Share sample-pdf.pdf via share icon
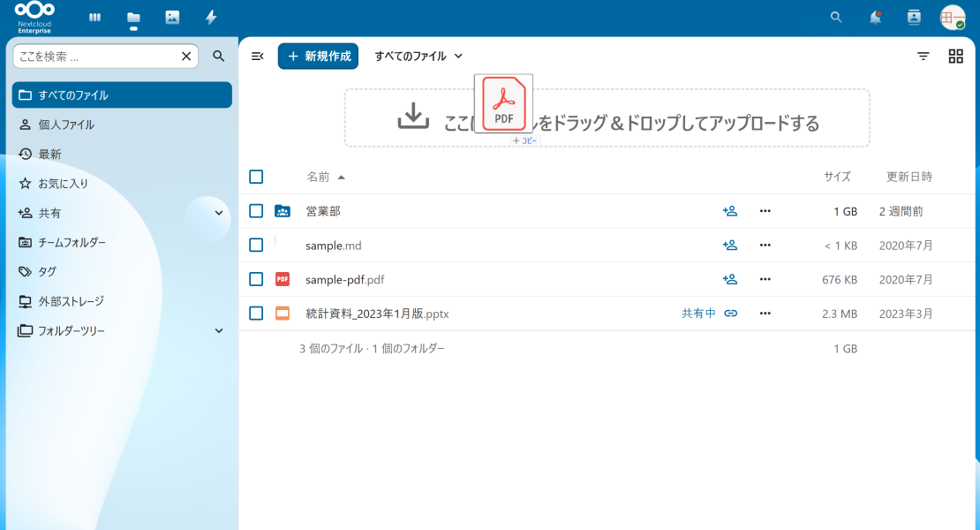Image resolution: width=980 pixels, height=530 pixels. pyautogui.click(x=730, y=279)
